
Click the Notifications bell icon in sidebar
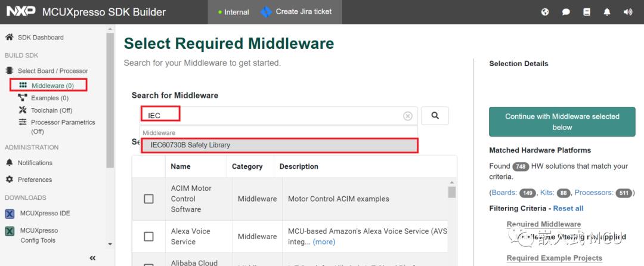coord(9,163)
